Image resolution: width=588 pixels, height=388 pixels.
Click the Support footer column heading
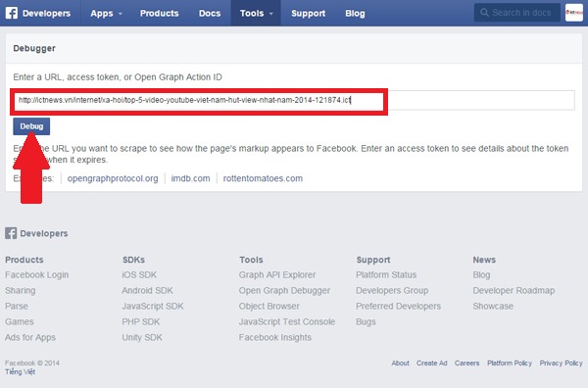[373, 260]
